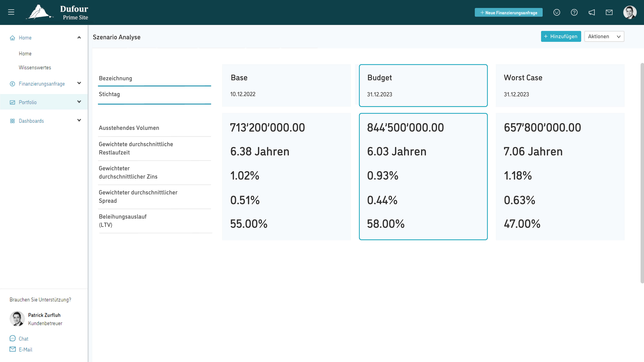Open the E-Mail support link
644x362 pixels.
point(25,349)
